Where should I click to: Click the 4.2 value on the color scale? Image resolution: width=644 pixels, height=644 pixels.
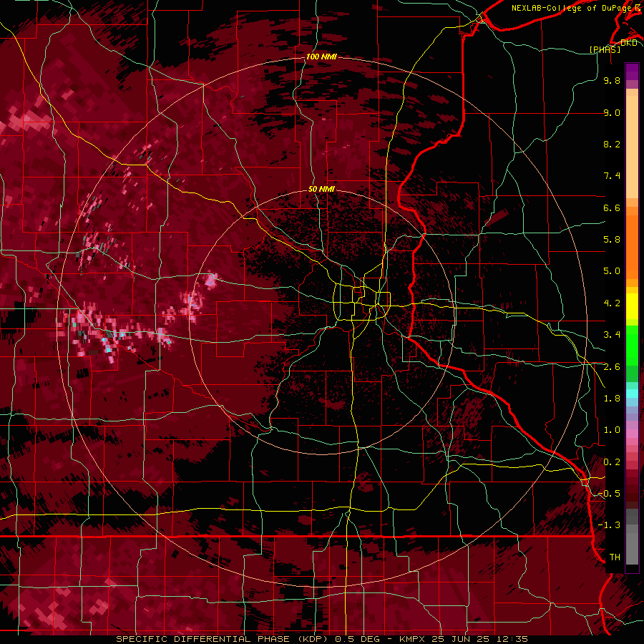612,303
